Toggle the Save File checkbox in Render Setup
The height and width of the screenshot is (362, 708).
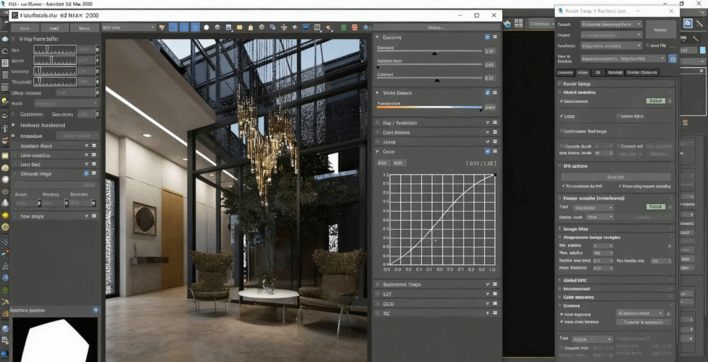[647, 46]
